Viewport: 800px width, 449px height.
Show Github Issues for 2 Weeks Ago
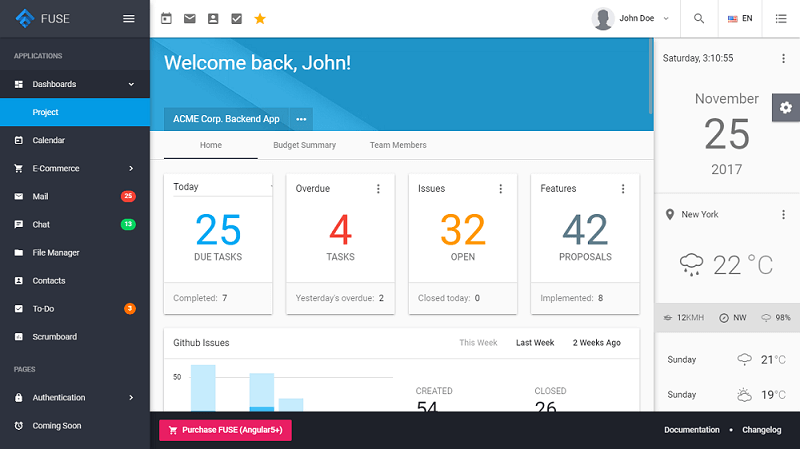(x=596, y=343)
